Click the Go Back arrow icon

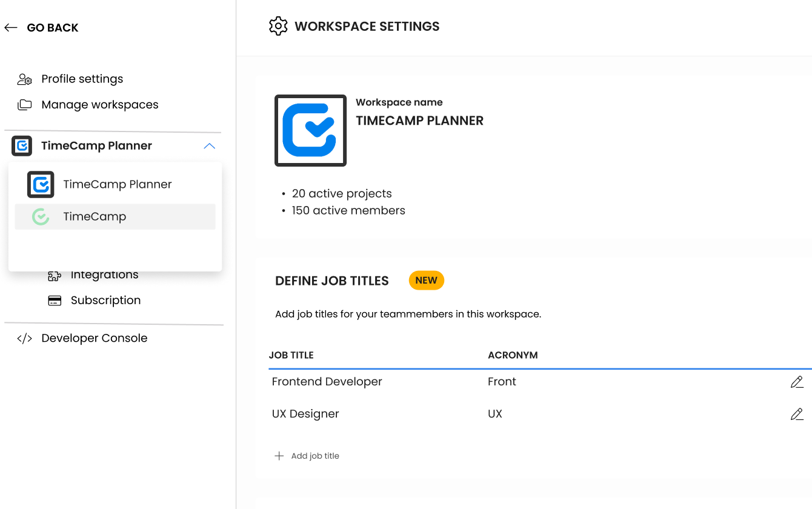point(11,28)
